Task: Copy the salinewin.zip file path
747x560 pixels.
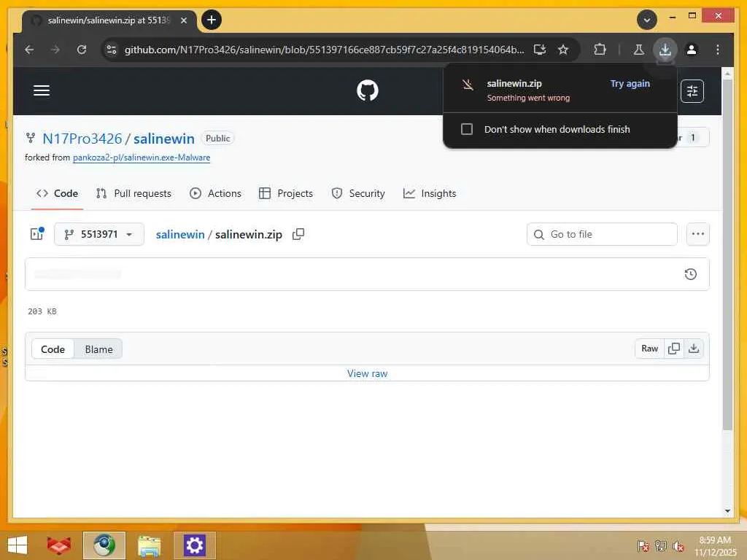Action: [298, 234]
